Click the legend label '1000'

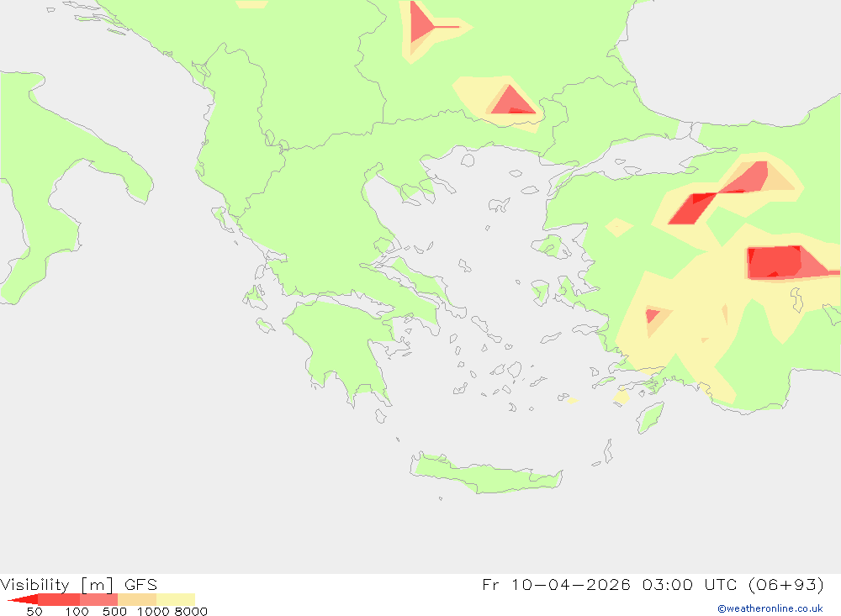click(x=153, y=611)
